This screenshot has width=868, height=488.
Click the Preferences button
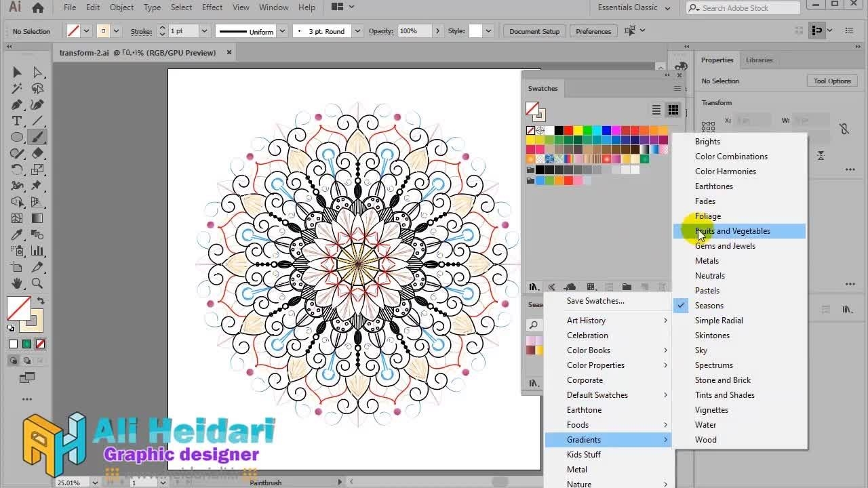593,31
